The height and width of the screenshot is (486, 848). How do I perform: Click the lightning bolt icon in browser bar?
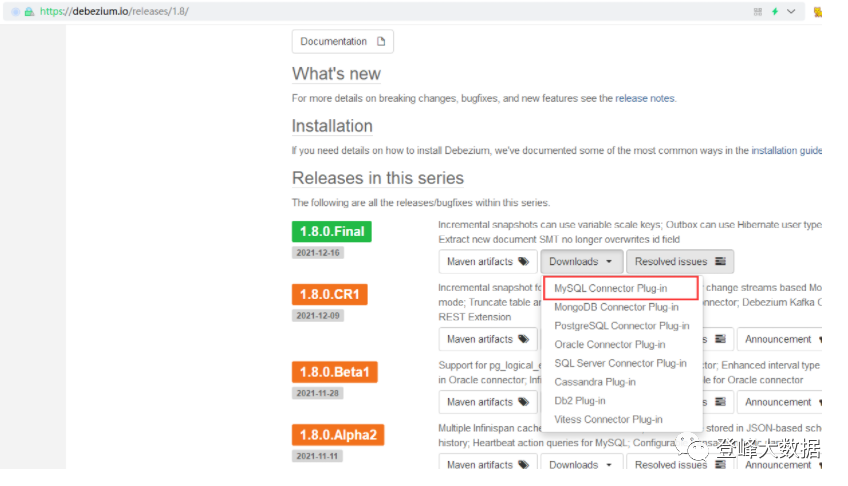tap(774, 11)
